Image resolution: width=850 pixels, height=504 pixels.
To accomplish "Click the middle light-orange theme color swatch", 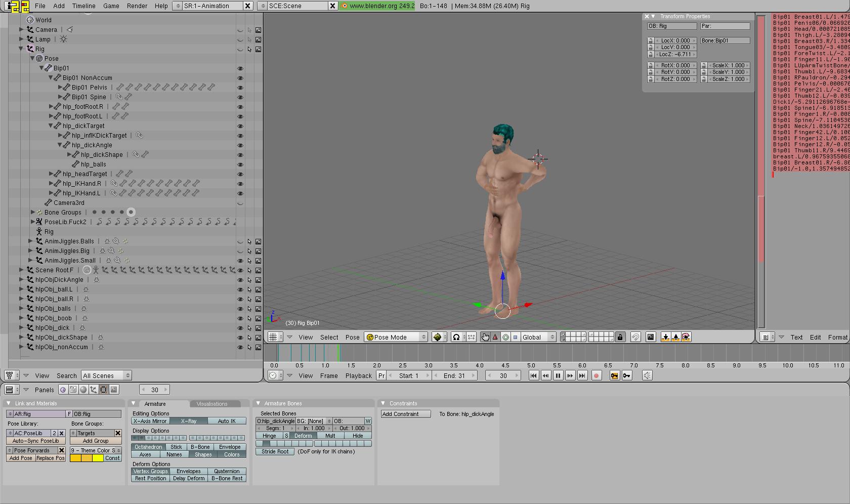I will click(x=87, y=458).
